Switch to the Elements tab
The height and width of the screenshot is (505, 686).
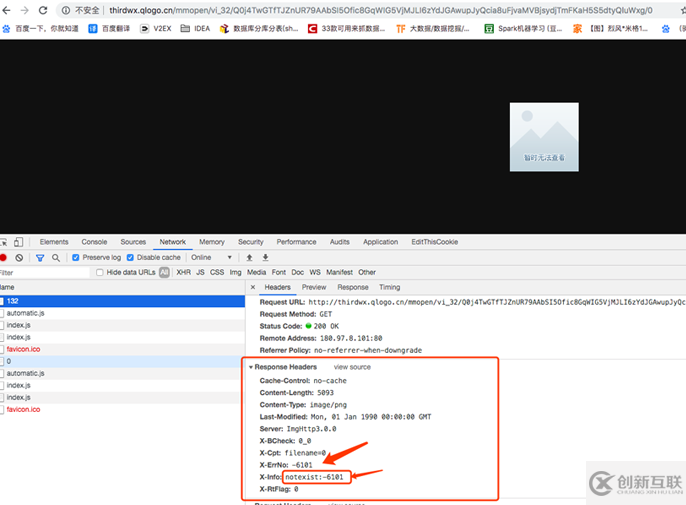click(54, 242)
